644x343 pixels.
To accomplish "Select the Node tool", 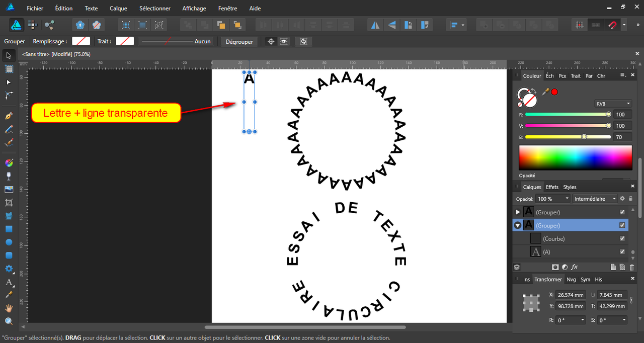I will (9, 82).
